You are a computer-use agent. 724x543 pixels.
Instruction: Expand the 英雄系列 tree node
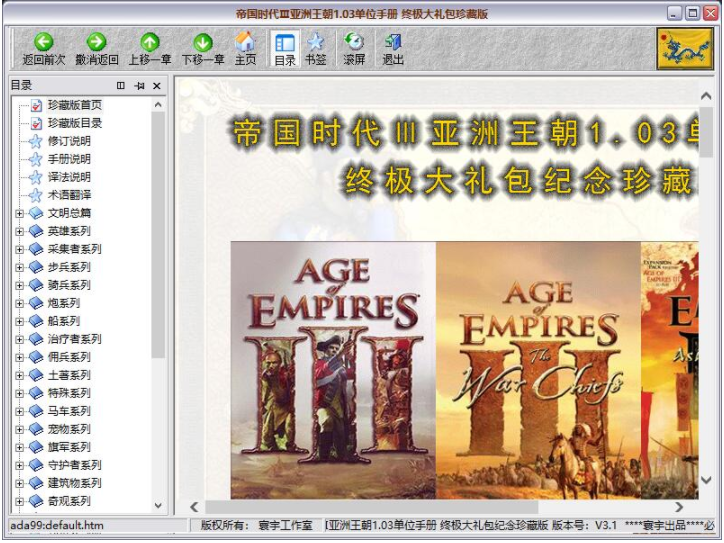tap(19, 231)
